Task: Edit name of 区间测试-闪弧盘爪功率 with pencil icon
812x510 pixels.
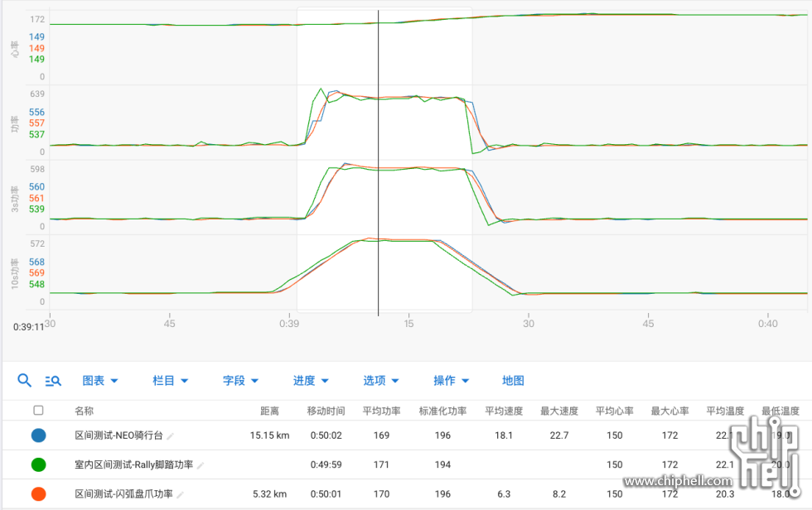Action: [x=181, y=495]
